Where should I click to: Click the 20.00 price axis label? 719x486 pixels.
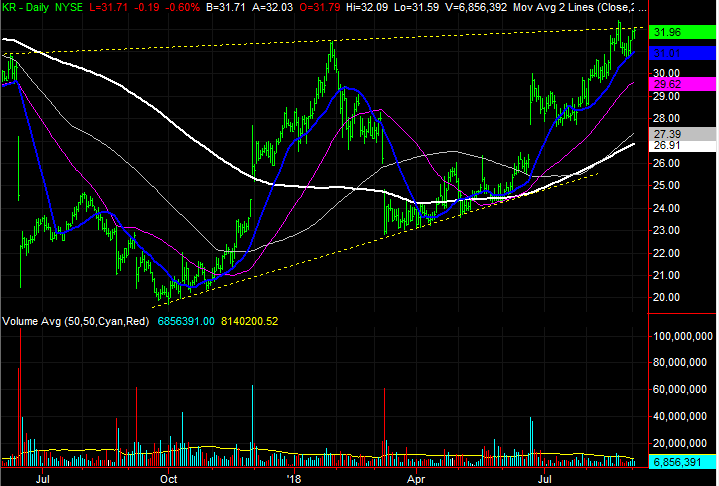(x=666, y=297)
